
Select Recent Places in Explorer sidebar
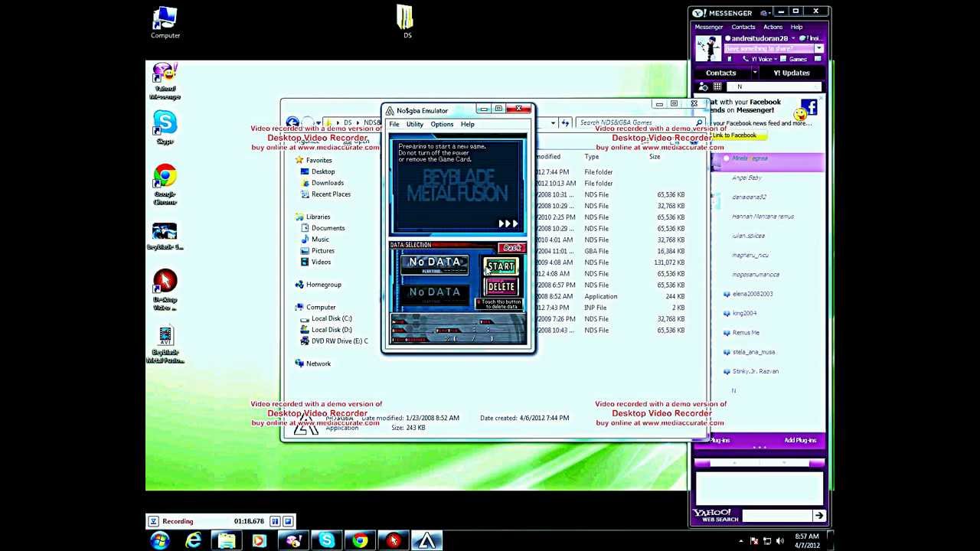click(x=331, y=194)
